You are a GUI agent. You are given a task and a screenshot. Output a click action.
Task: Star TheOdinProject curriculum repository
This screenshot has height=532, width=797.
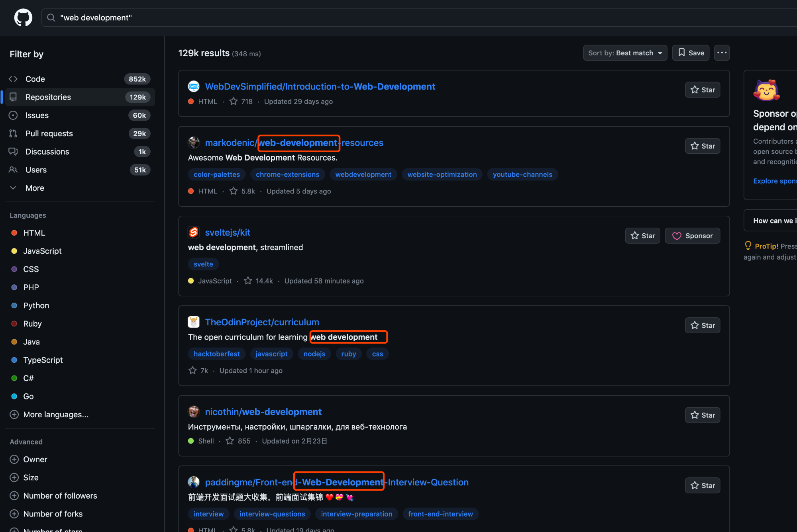[703, 325]
